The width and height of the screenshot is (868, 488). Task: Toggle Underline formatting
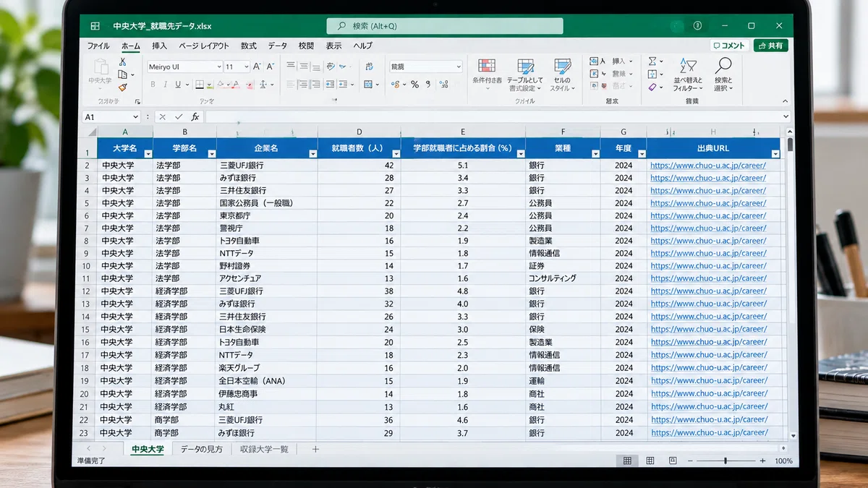coord(177,85)
